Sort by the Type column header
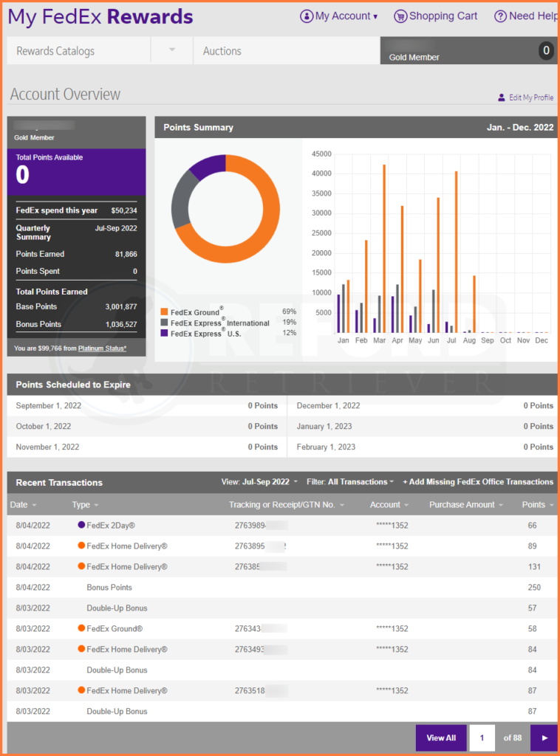This screenshot has height=756, width=560. [85, 505]
